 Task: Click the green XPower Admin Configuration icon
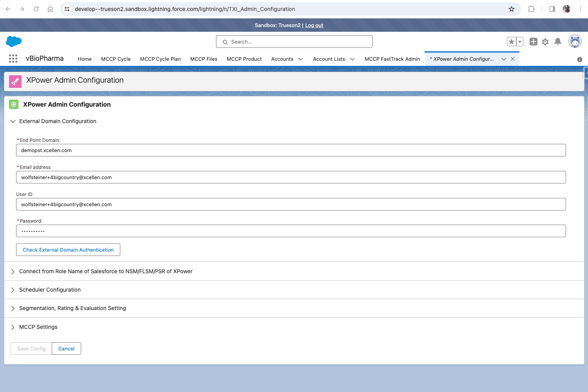click(x=14, y=104)
